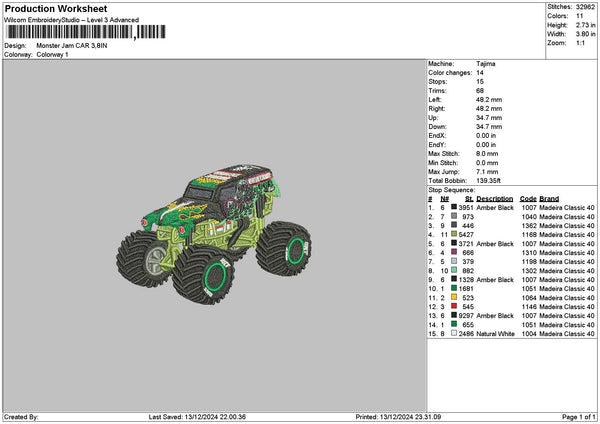Click the Total Bobbin value 139.35ft

coord(488,181)
